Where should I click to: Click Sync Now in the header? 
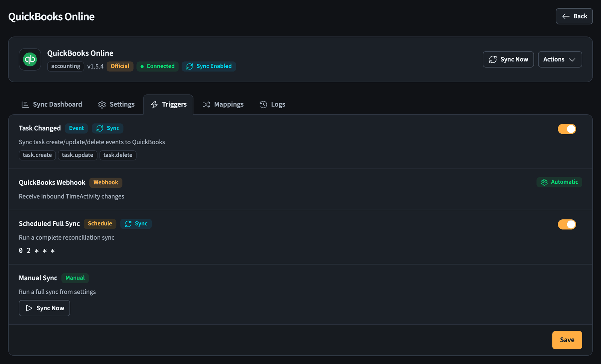pyautogui.click(x=508, y=59)
